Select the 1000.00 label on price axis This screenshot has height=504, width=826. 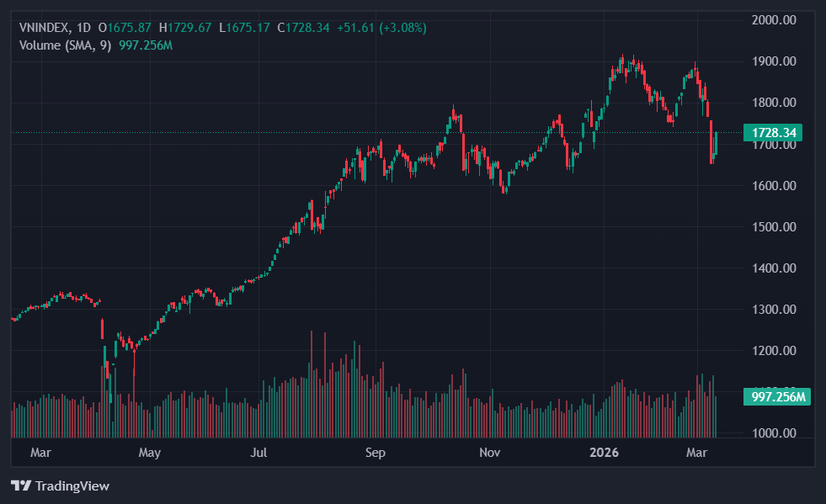[773, 433]
